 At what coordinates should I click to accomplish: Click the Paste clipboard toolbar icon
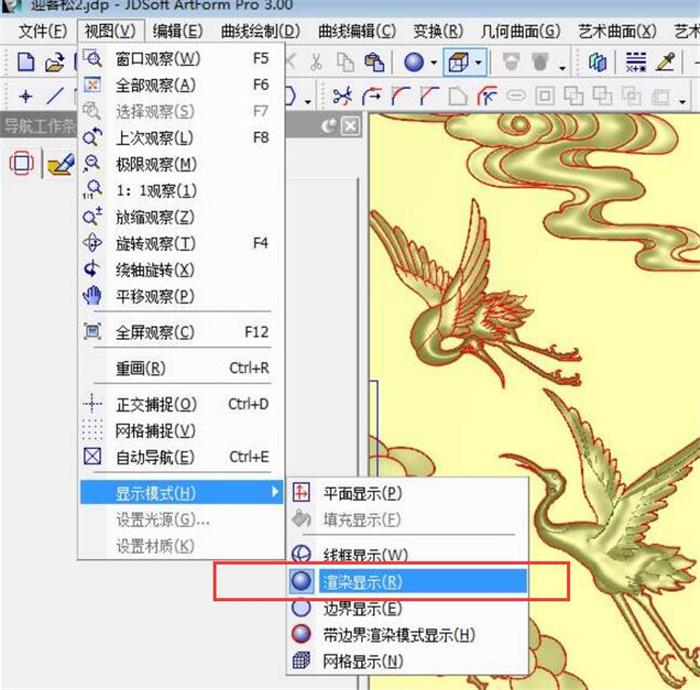tap(374, 62)
